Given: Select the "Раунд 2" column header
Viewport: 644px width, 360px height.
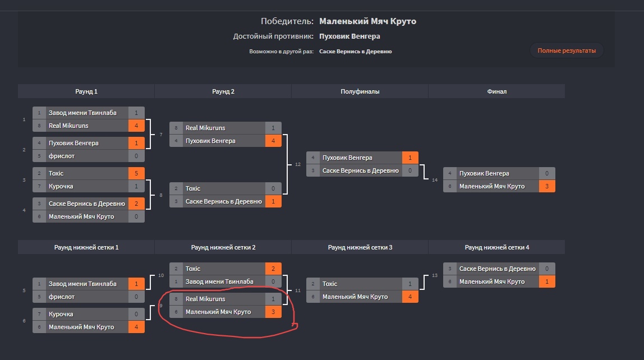Looking at the screenshot, I should tap(223, 91).
